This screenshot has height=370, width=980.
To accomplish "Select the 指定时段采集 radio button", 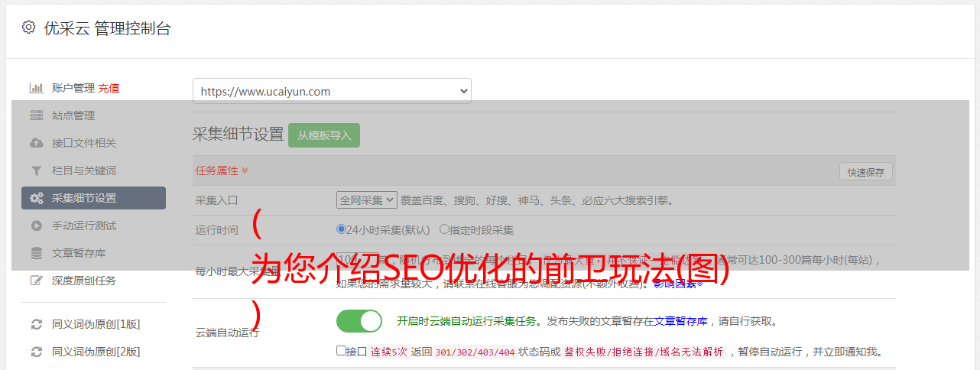I will tap(444, 229).
